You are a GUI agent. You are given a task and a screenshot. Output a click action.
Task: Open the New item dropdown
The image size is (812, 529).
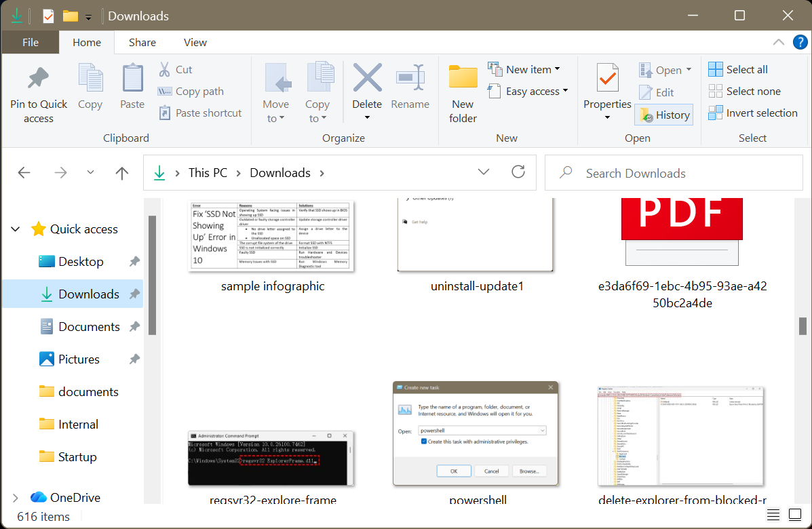[524, 69]
